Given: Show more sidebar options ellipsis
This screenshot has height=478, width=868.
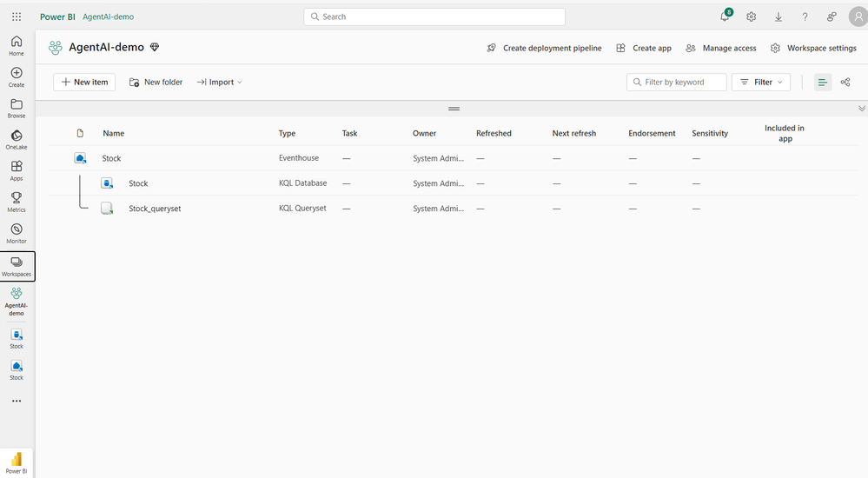Looking at the screenshot, I should 17,401.
